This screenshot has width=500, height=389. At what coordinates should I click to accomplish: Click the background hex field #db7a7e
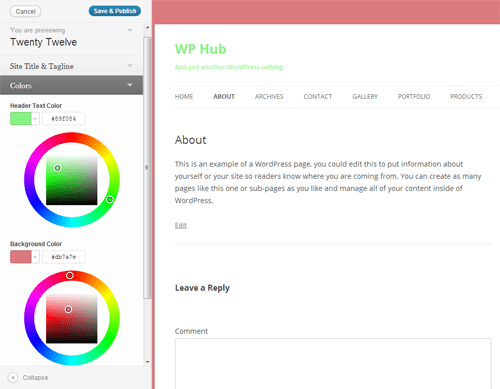coord(64,257)
